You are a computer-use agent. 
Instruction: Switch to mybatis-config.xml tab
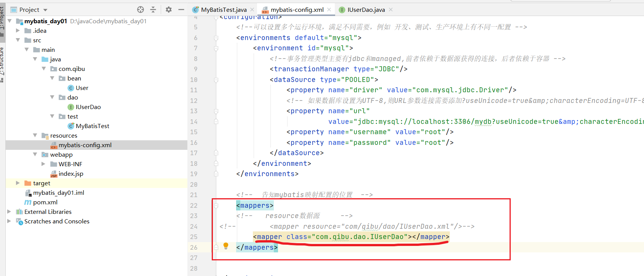(297, 10)
